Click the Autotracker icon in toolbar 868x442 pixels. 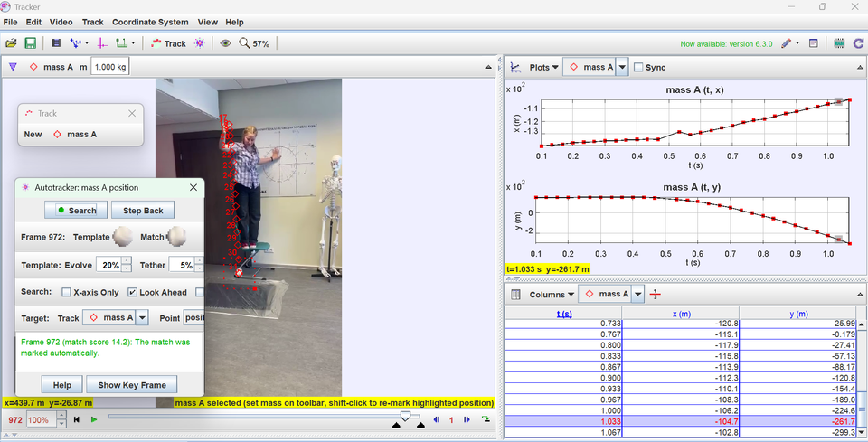coord(200,43)
